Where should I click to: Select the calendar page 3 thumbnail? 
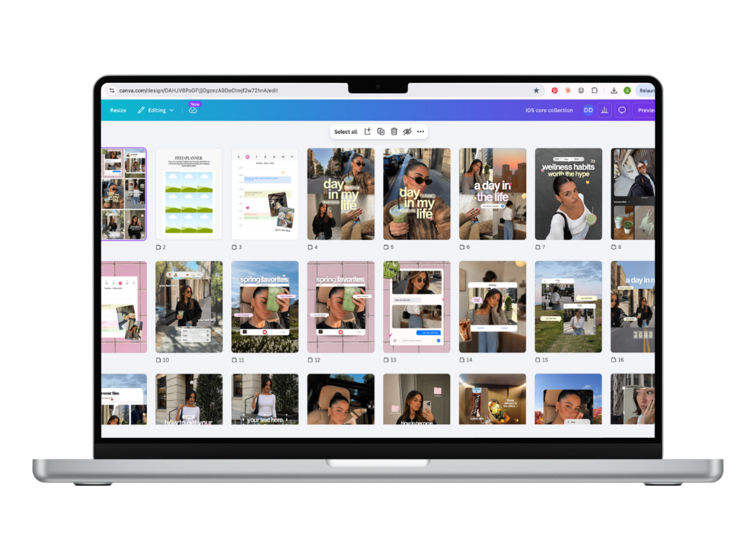(265, 194)
